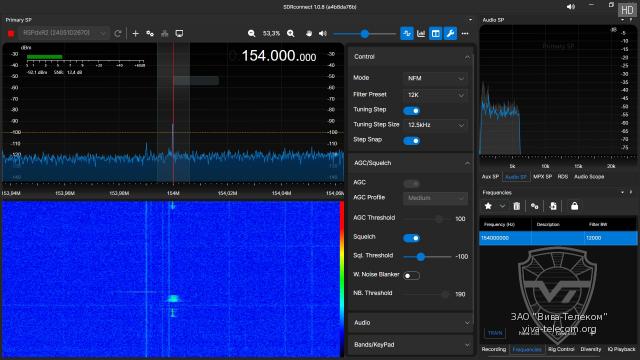Open the Mode NFM dropdown
This screenshot has width=640, height=360.
tap(436, 78)
